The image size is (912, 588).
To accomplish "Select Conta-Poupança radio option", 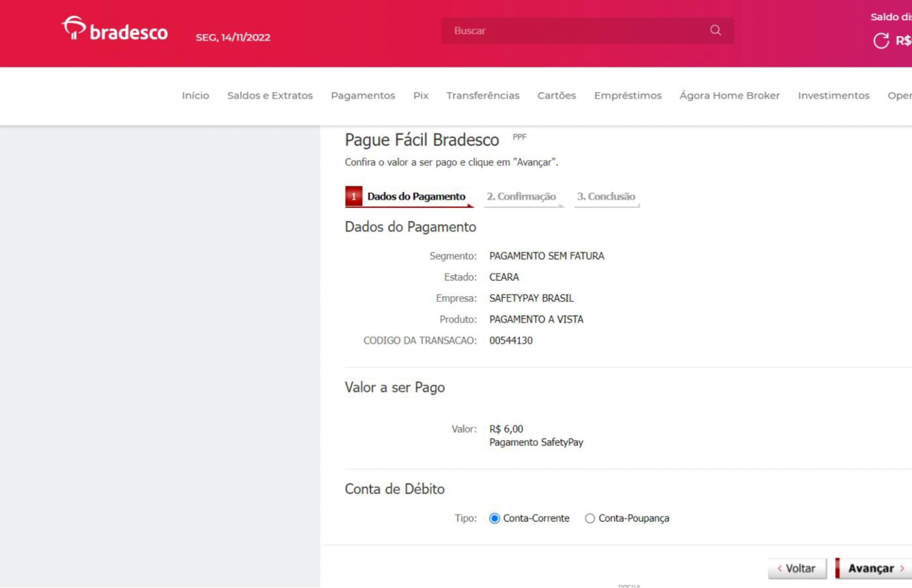I will [x=590, y=519].
